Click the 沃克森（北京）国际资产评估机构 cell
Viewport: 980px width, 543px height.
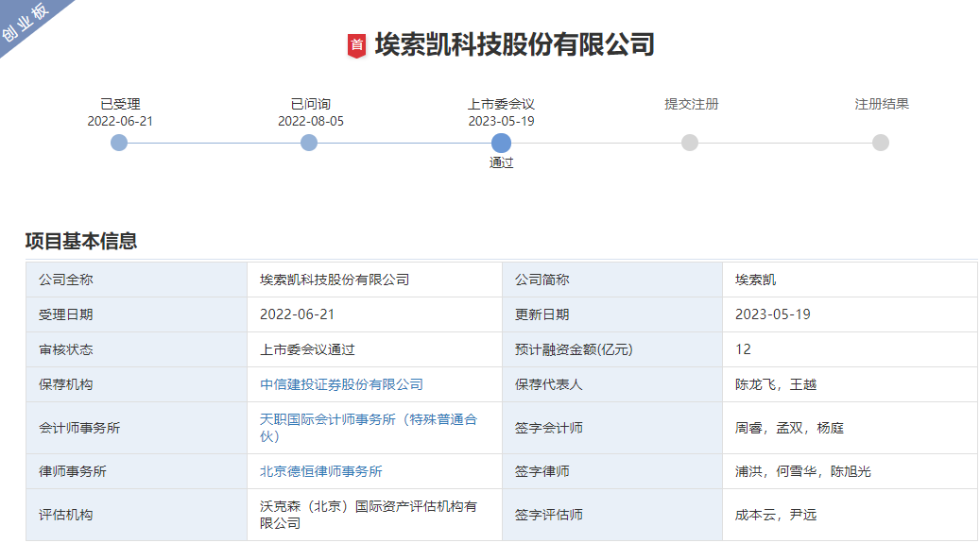point(368,515)
